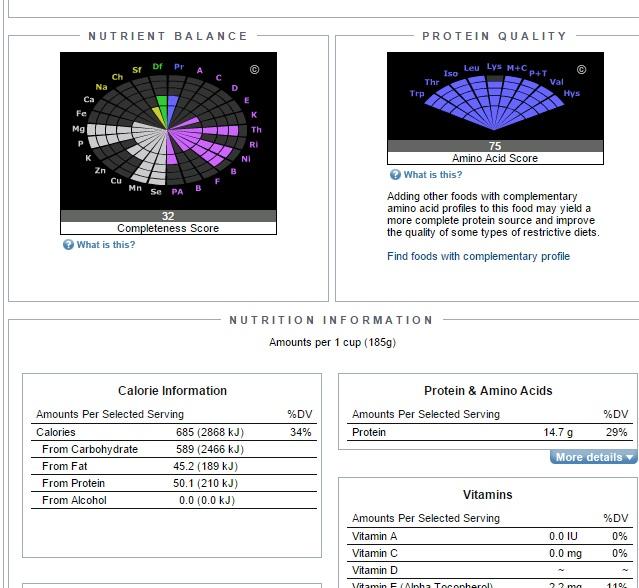Select Vitamin C amount '0.0 mg'
Image resolution: width=639 pixels, height=588 pixels.
(x=565, y=553)
